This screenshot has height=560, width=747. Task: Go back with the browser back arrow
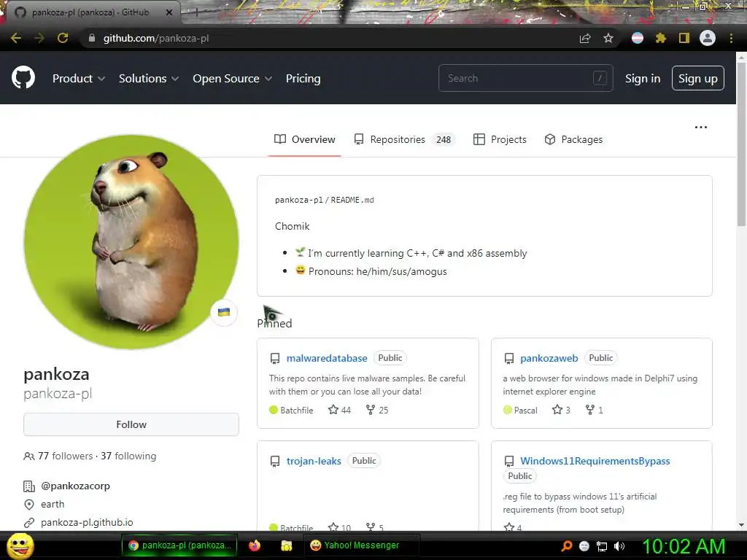[x=16, y=38]
